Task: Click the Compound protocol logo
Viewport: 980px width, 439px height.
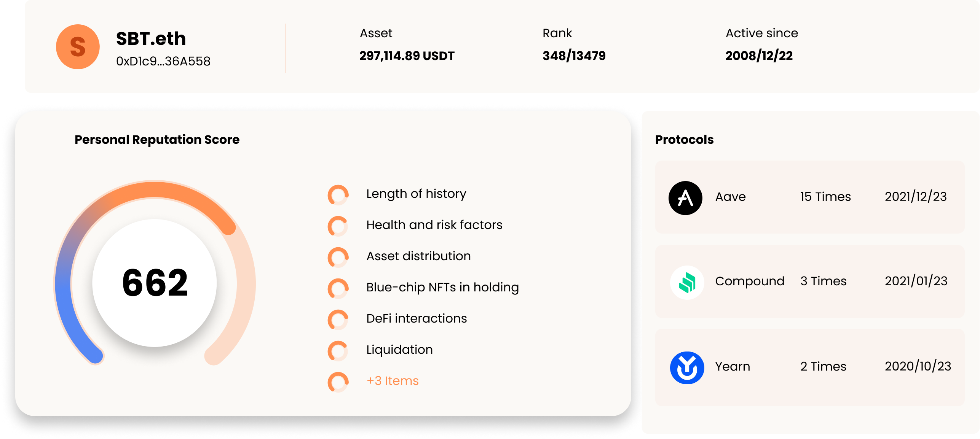Action: pyautogui.click(x=687, y=283)
